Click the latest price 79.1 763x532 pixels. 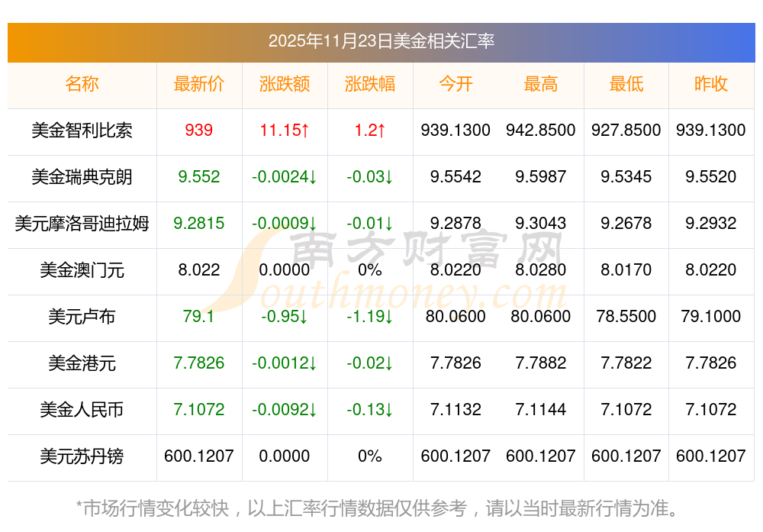(x=199, y=317)
